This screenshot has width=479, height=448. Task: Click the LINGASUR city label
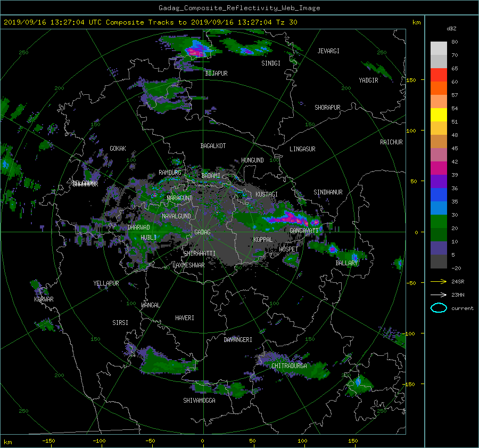click(x=302, y=149)
